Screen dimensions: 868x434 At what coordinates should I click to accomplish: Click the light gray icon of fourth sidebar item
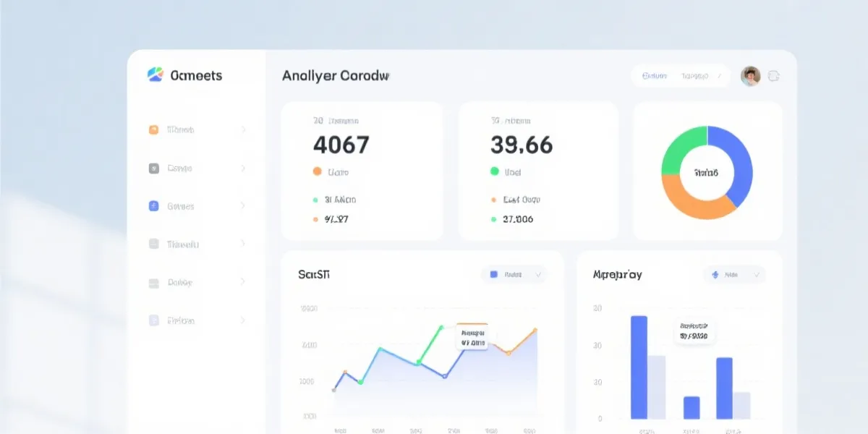point(153,244)
